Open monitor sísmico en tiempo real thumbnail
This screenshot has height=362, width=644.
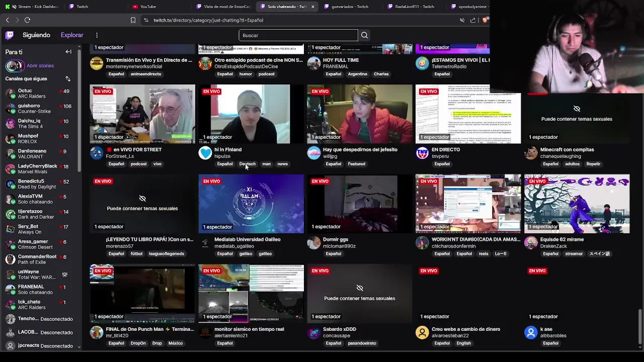point(251,294)
